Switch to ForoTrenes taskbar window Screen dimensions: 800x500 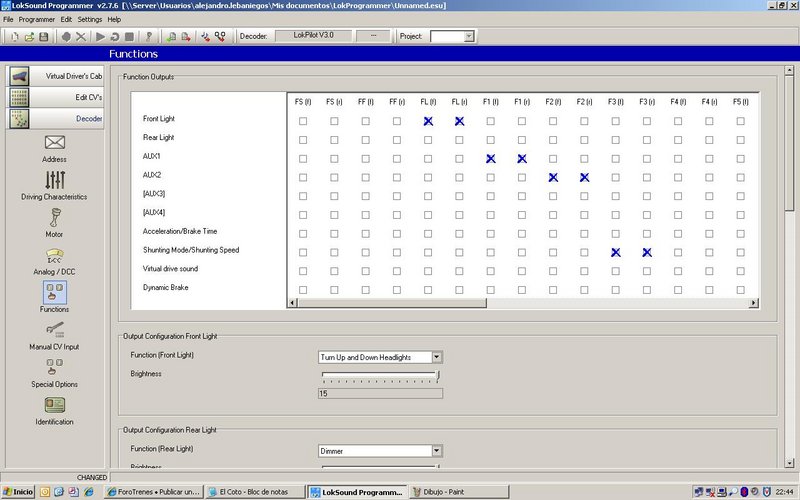click(154, 492)
